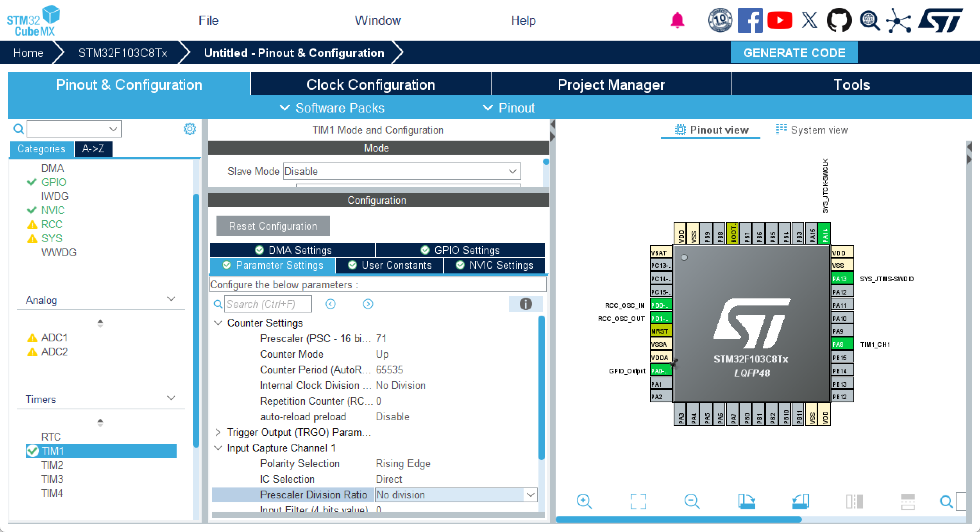Open the DMA Settings tab
The width and height of the screenshot is (980, 532).
pyautogui.click(x=293, y=250)
